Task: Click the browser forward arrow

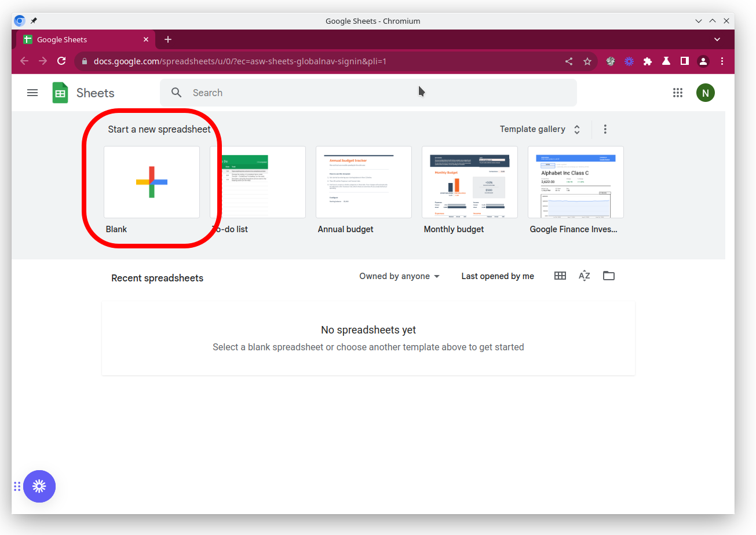Action: 43,61
